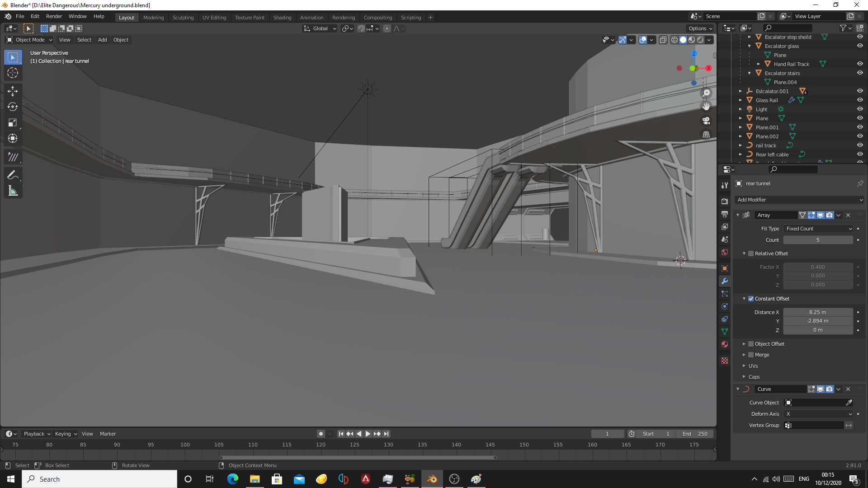This screenshot has width=868, height=488.
Task: Toggle Array modifier render visibility
Action: [x=830, y=215]
